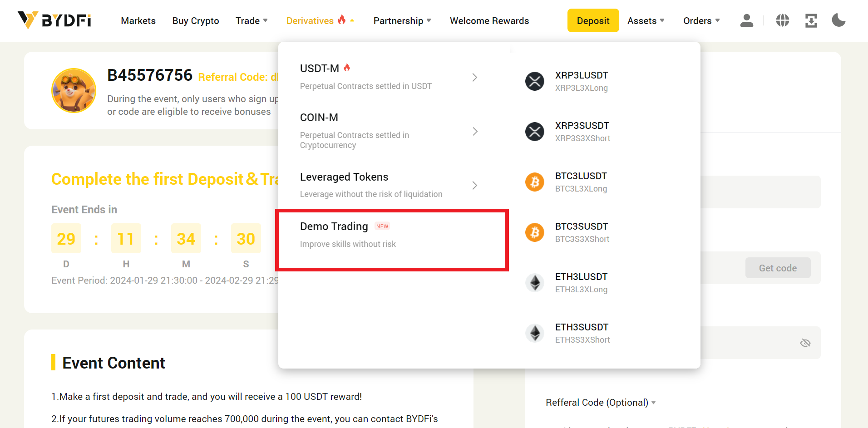Open the user profile icon
Viewport: 868px width, 428px height.
747,20
